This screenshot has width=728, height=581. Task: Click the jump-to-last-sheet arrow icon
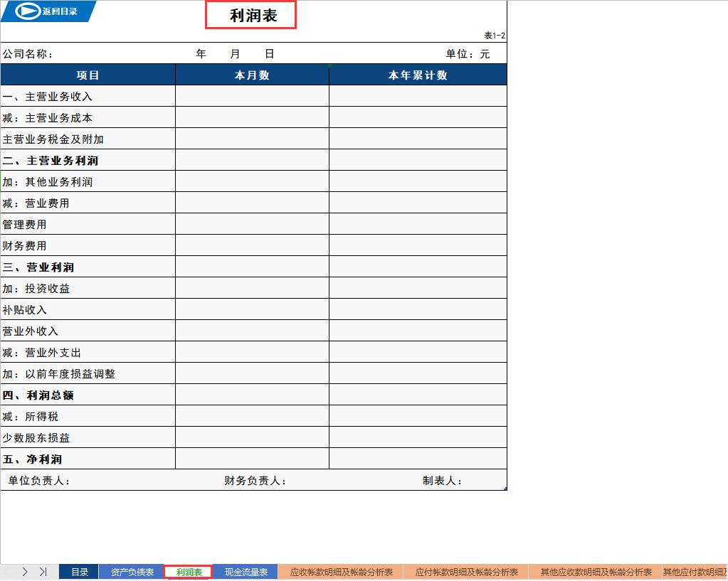tap(43, 571)
